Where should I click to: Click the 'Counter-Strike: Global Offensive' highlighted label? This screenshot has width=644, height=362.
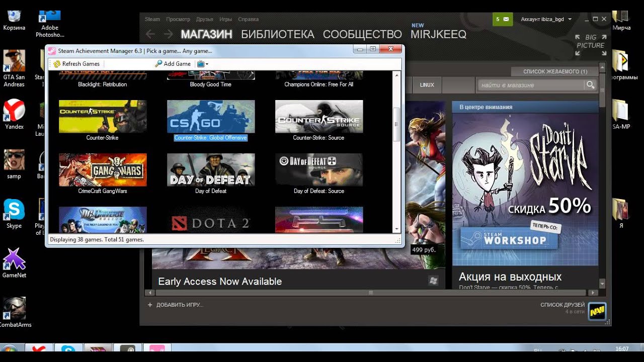(x=211, y=138)
